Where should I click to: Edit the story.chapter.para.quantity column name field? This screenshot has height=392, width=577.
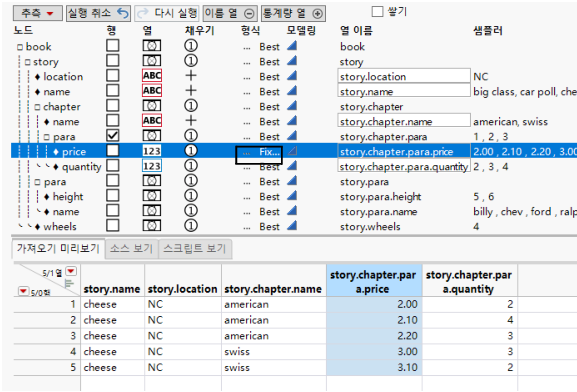[x=404, y=166]
